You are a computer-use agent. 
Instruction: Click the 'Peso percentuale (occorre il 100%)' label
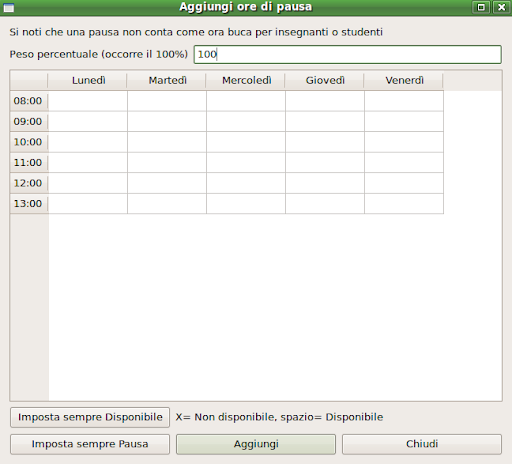[x=99, y=54]
